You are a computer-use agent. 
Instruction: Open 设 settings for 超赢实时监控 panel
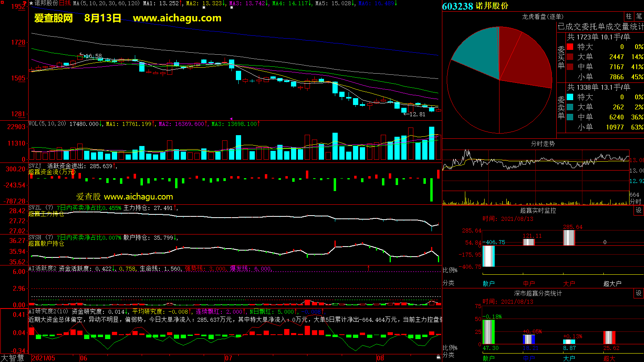(x=639, y=210)
